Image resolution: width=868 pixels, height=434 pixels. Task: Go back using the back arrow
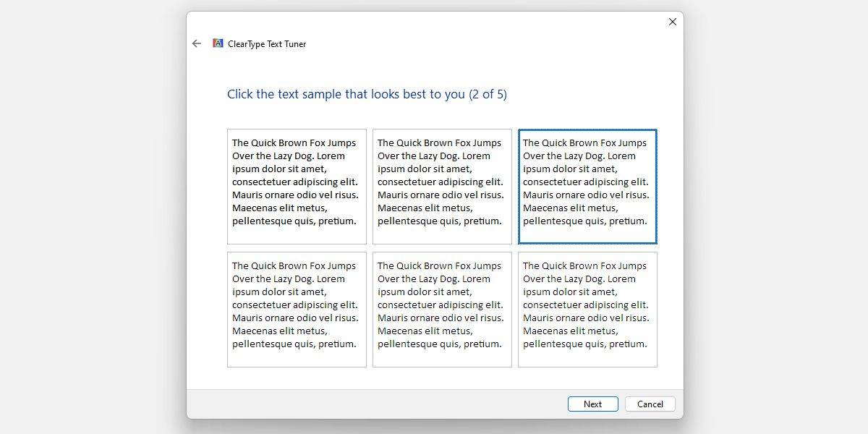tap(197, 43)
